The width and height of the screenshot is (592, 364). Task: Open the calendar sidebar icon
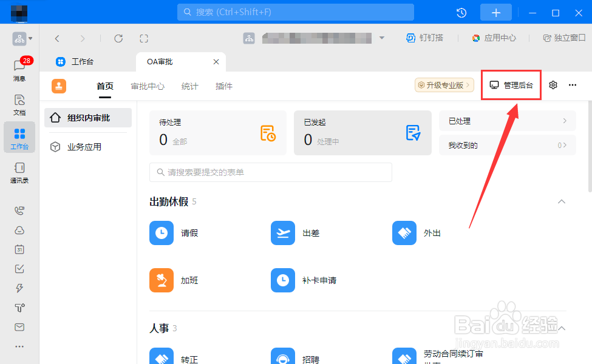[19, 249]
